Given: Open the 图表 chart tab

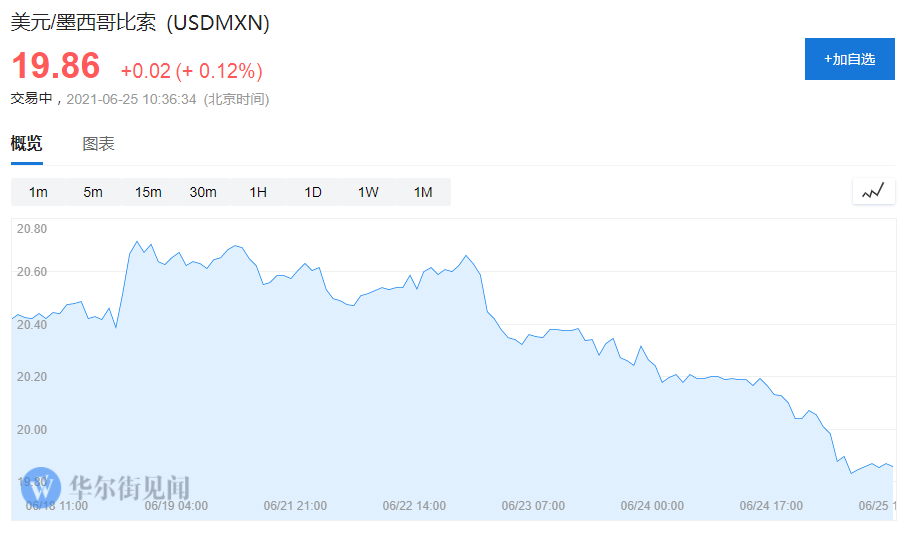Looking at the screenshot, I should (98, 144).
